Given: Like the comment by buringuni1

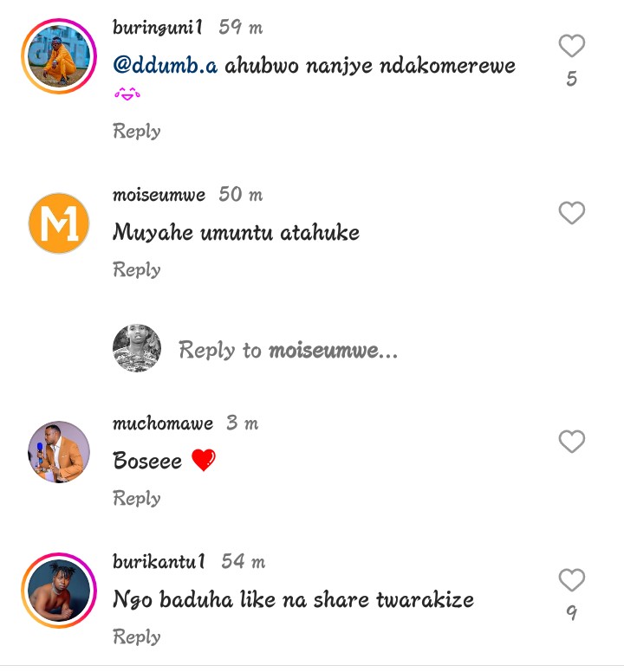Looking at the screenshot, I should (571, 46).
